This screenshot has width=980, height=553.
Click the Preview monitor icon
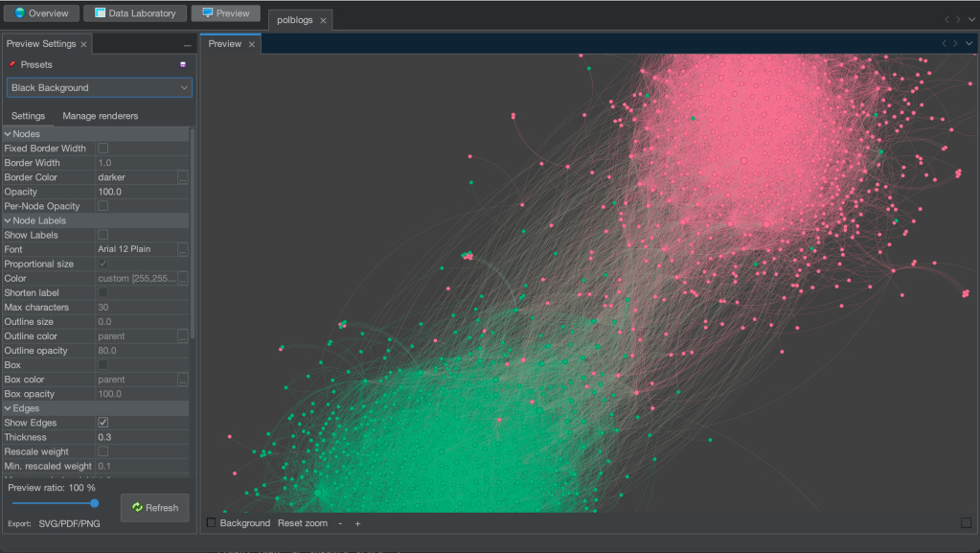(x=208, y=12)
